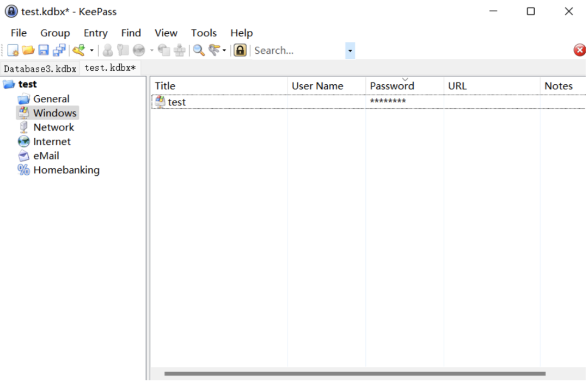Switch to the Database3.kdbx tab

40,69
